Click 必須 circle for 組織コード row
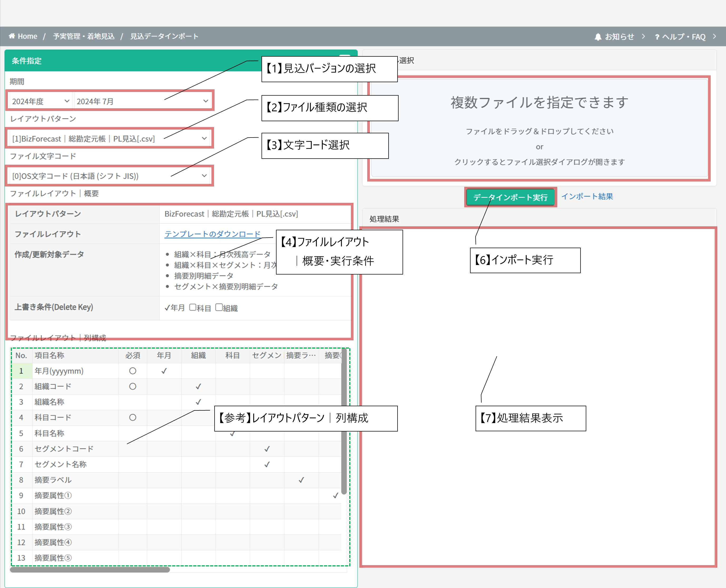Screen dimensions: 726x588 (133, 386)
